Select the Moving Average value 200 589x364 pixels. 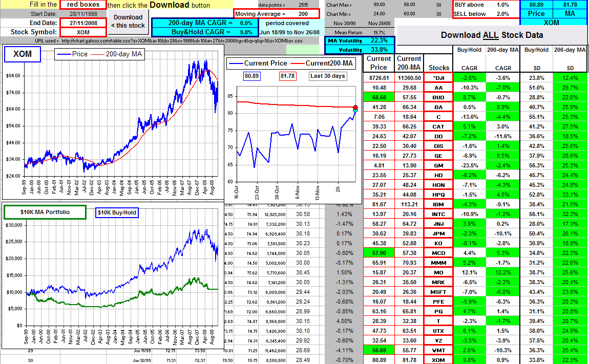click(303, 14)
